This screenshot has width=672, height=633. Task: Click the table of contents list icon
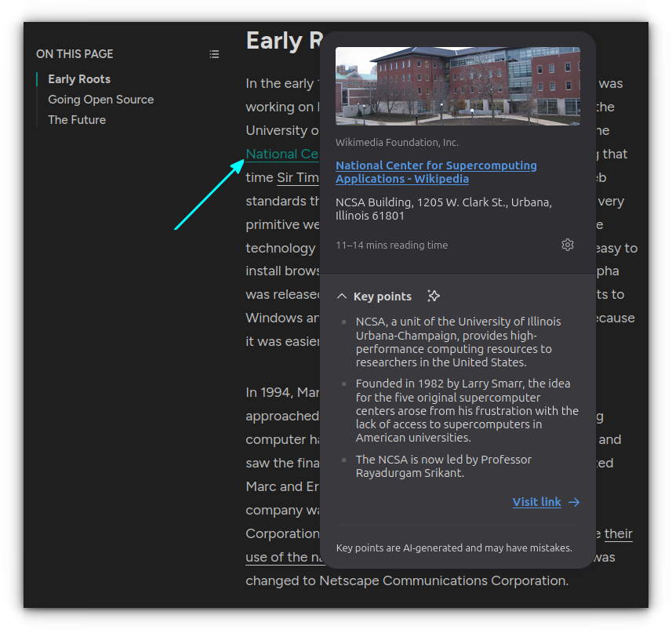214,54
